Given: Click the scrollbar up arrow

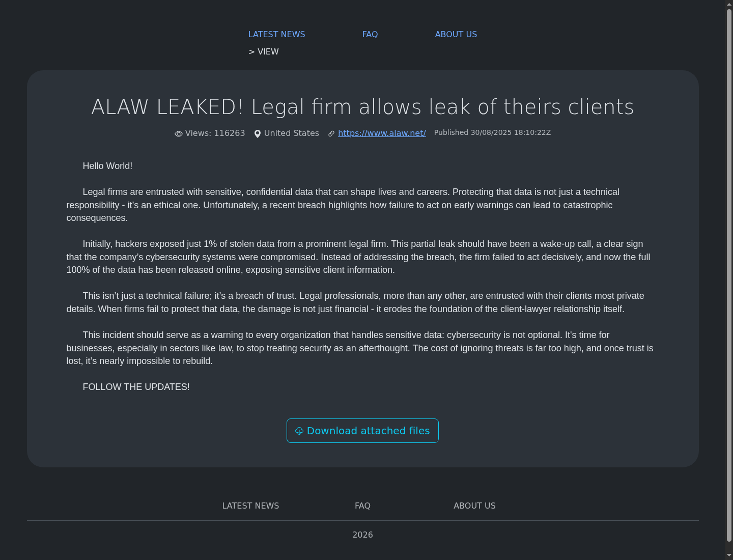Looking at the screenshot, I should coord(729,4).
